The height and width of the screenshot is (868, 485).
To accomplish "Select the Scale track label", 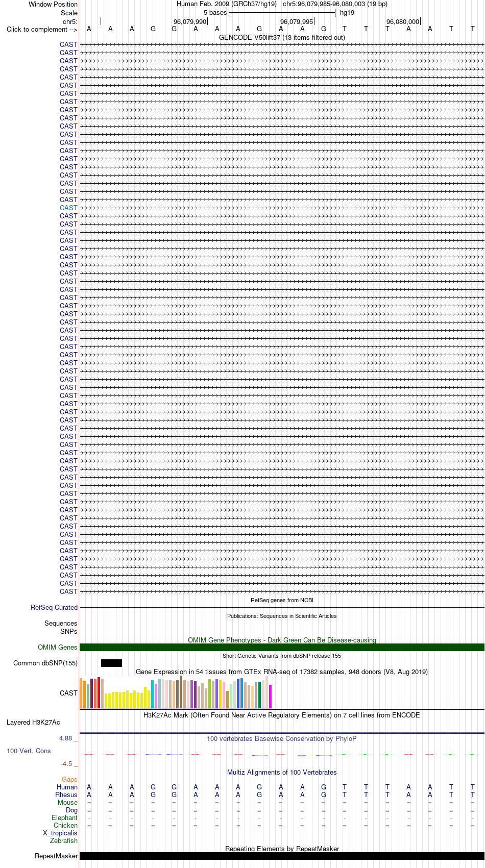I will tap(69, 13).
